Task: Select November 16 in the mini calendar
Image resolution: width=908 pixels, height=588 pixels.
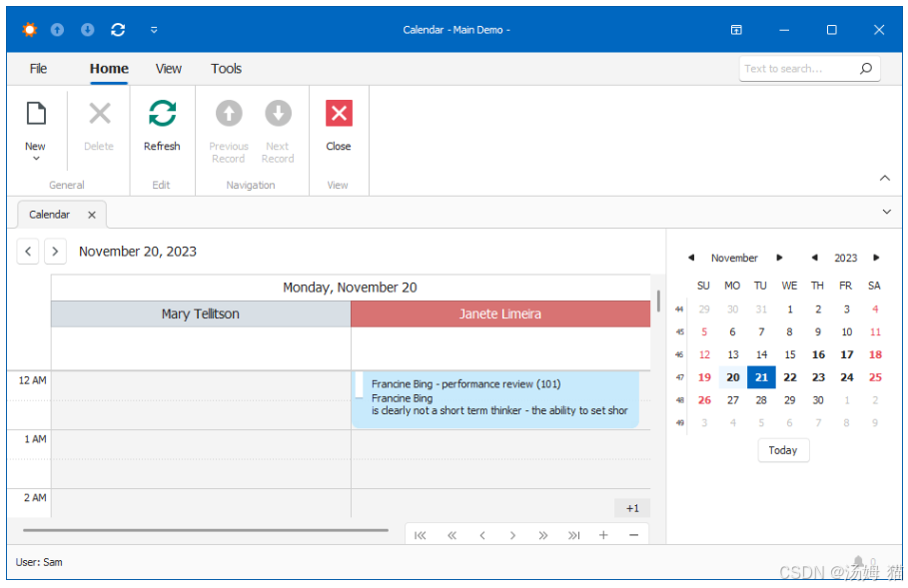Action: point(818,354)
